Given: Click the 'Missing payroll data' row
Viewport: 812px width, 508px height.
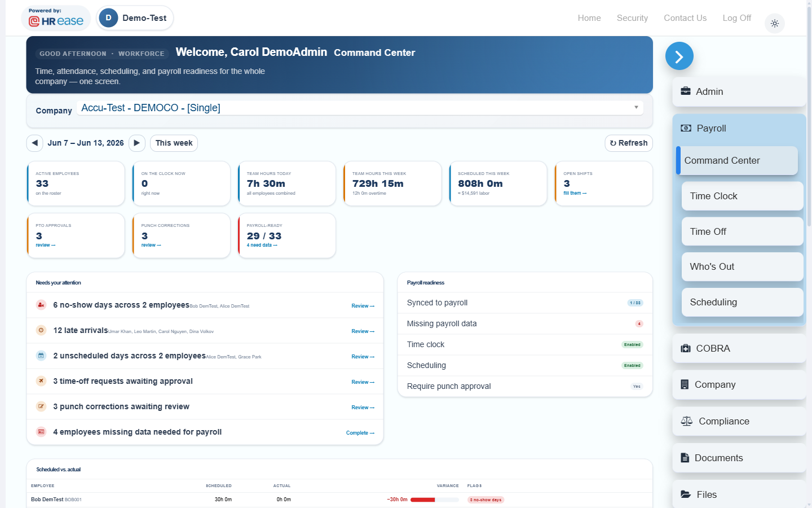Looking at the screenshot, I should tap(525, 323).
